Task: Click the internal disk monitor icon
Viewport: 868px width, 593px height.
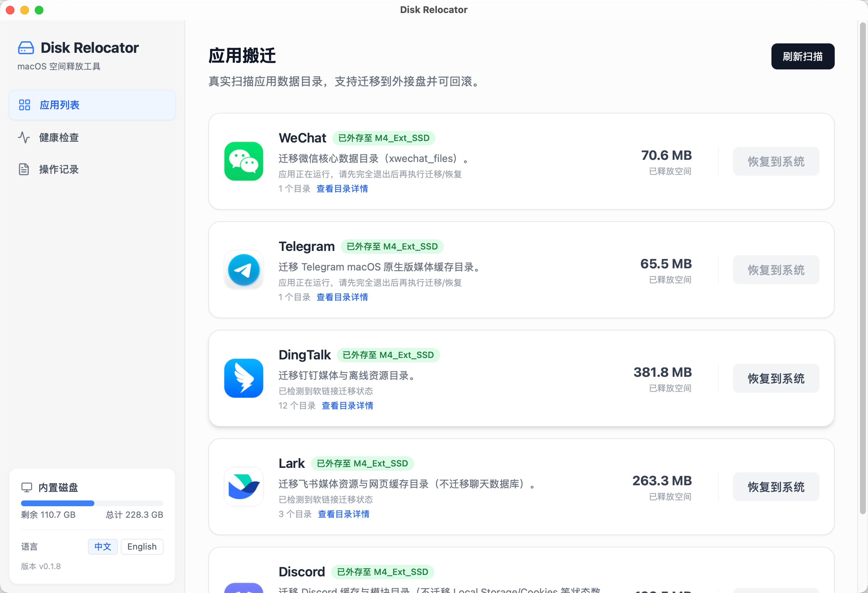Action: point(26,487)
